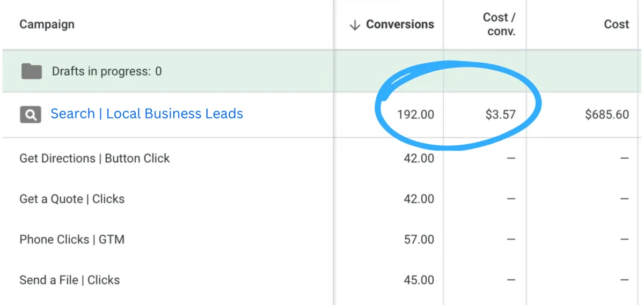Click the $3.57 cost per conversion value
Image resolution: width=644 pixels, height=305 pixels.
(500, 115)
